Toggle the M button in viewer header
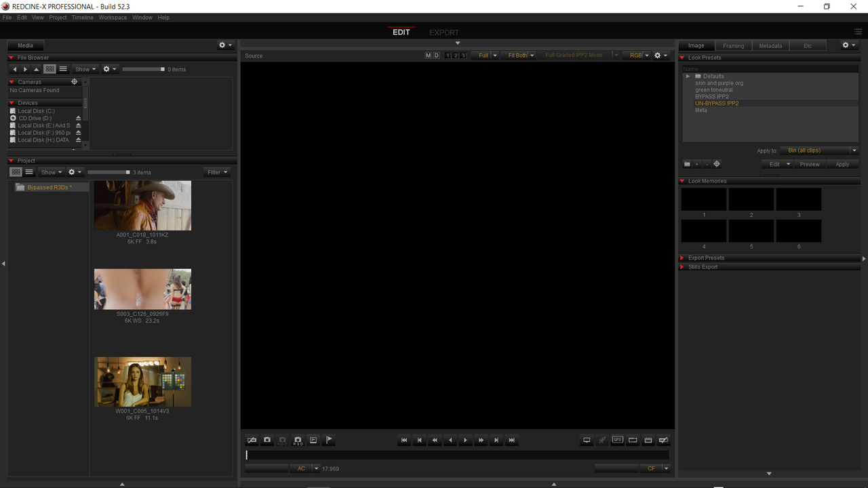Image resolution: width=868 pixels, height=488 pixels. click(x=428, y=56)
